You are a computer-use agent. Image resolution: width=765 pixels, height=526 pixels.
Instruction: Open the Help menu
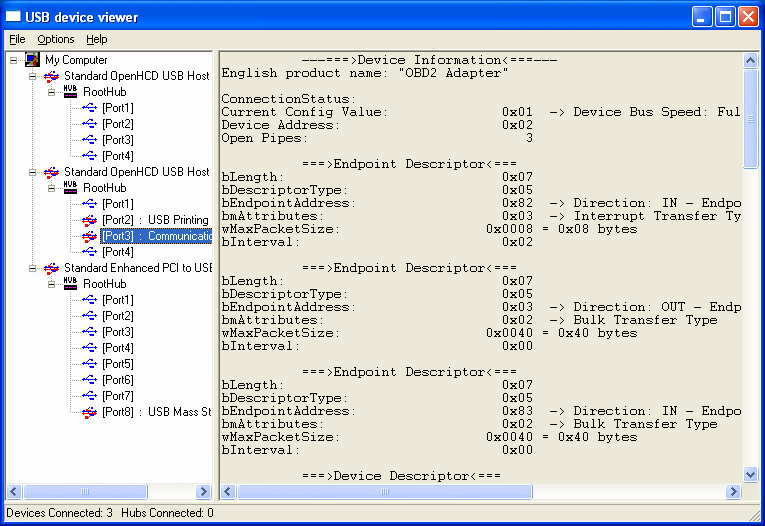(97, 39)
